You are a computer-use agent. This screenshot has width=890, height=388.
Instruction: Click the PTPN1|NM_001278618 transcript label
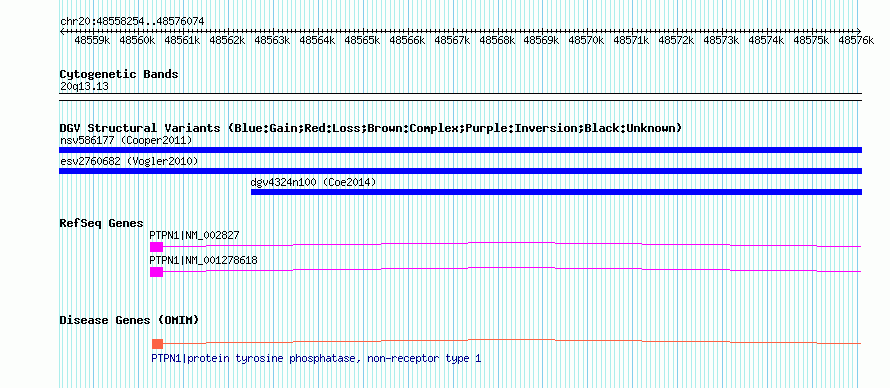click(203, 260)
